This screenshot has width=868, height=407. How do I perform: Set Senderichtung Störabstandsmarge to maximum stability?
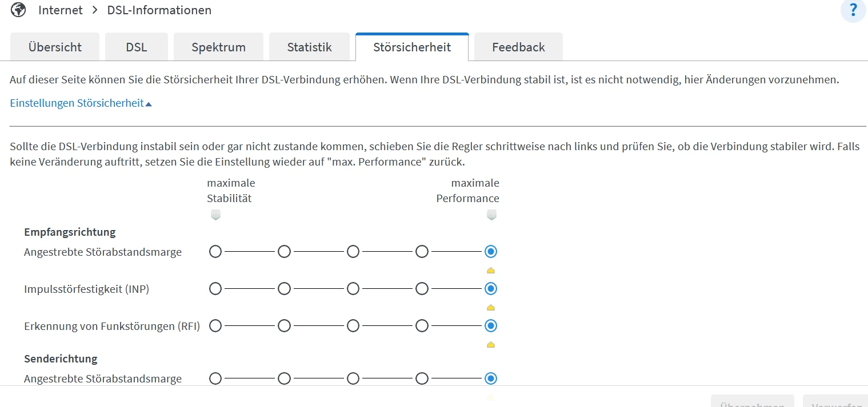215,378
